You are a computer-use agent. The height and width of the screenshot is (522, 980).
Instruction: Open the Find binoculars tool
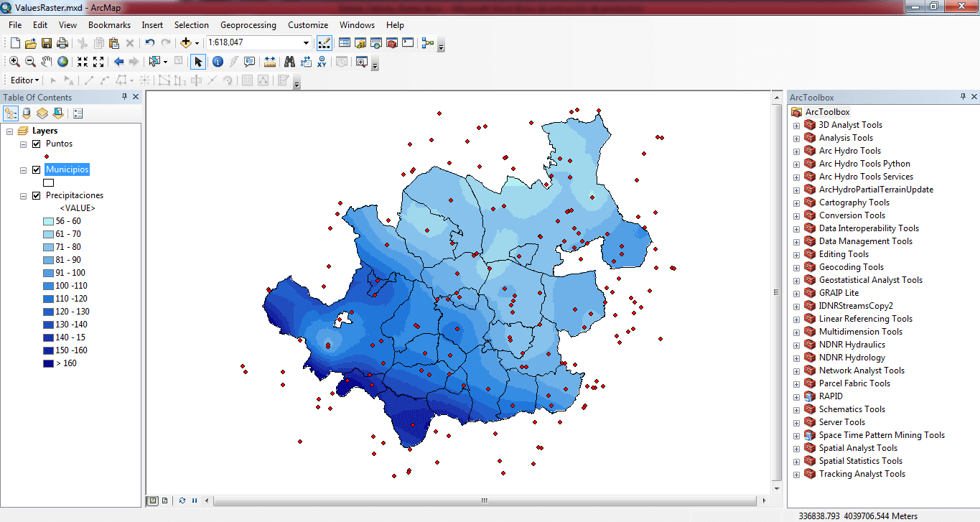click(289, 62)
